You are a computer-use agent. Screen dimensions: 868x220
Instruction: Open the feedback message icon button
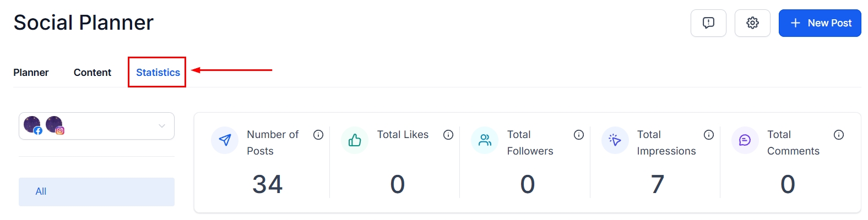tap(708, 23)
